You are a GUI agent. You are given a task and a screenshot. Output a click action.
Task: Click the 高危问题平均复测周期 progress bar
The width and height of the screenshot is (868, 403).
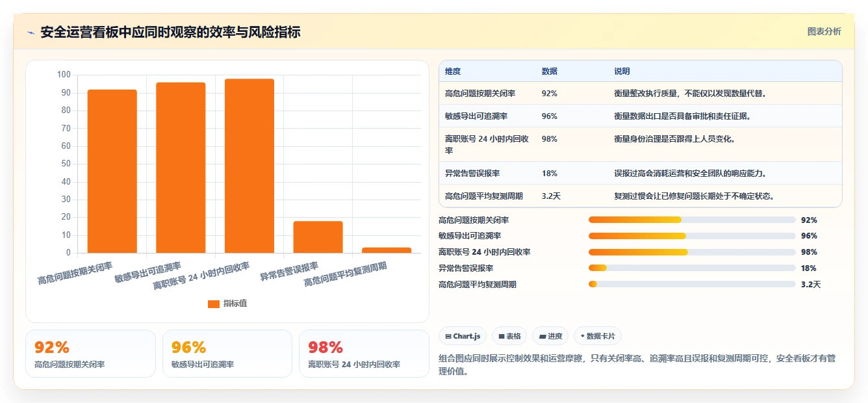pyautogui.click(x=692, y=284)
